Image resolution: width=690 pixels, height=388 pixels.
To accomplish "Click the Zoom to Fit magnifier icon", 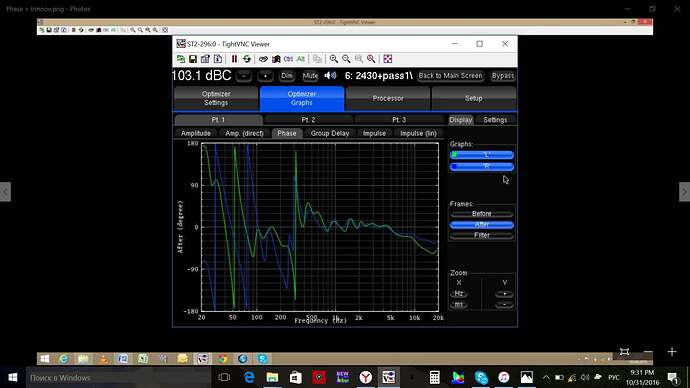I will point(371,59).
